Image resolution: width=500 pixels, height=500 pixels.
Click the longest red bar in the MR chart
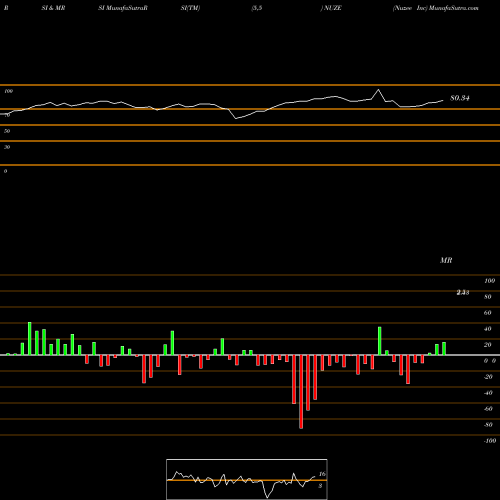click(x=301, y=392)
